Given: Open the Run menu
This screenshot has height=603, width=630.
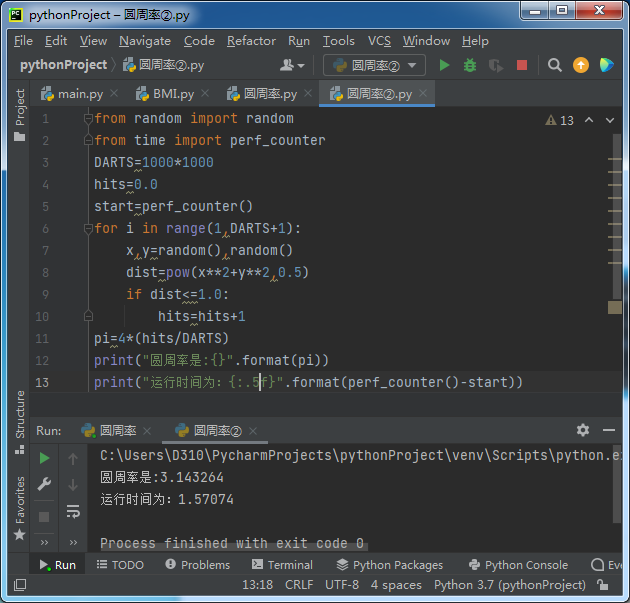Looking at the screenshot, I should (299, 41).
